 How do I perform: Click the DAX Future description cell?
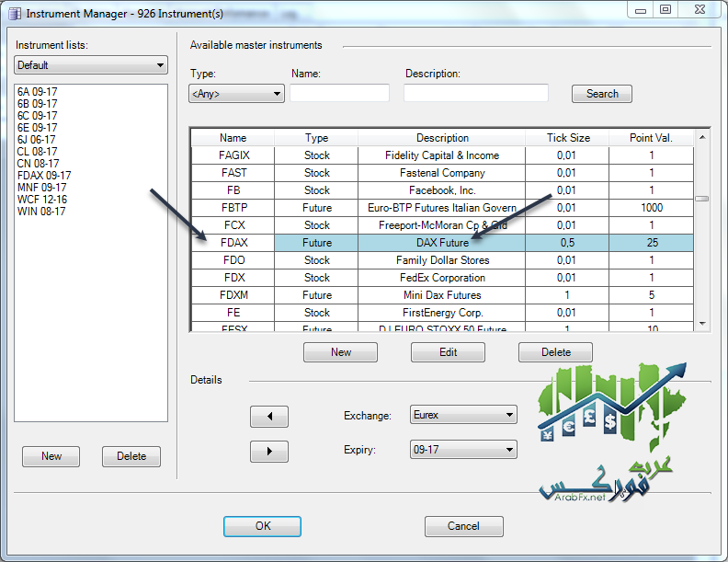click(x=442, y=243)
